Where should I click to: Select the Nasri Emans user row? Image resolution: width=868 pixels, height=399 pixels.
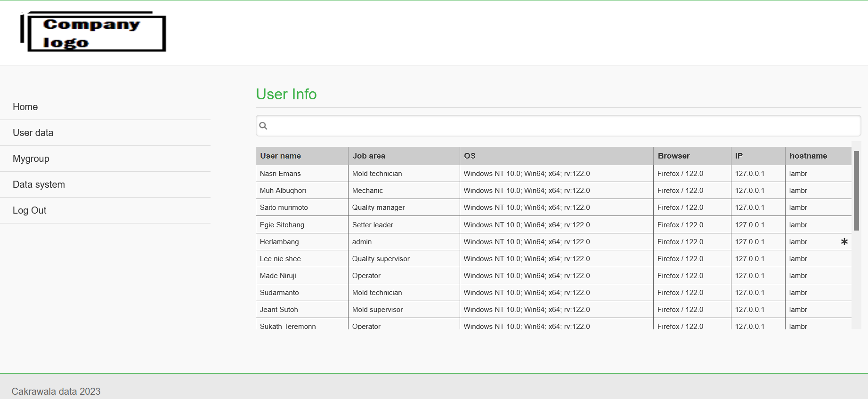[280, 174]
